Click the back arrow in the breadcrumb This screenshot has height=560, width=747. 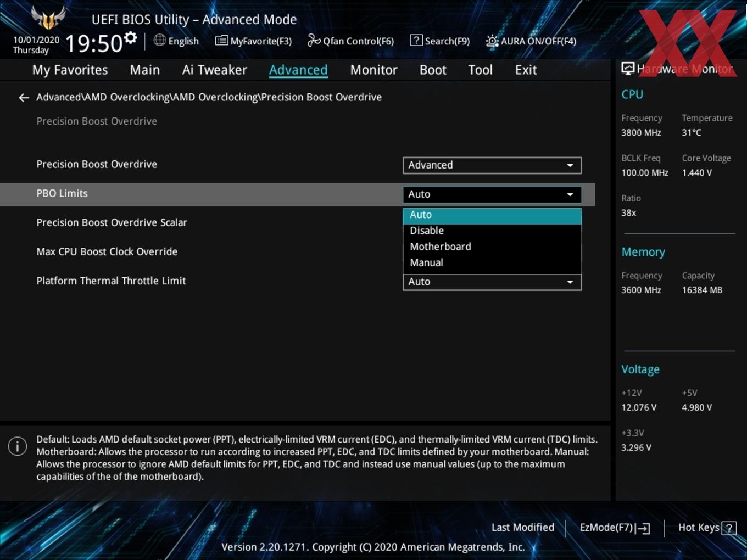point(24,98)
